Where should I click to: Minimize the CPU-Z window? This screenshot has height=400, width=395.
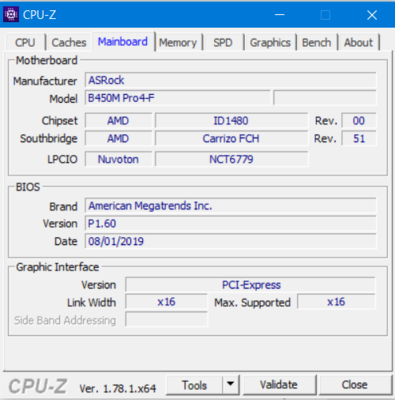pos(279,15)
